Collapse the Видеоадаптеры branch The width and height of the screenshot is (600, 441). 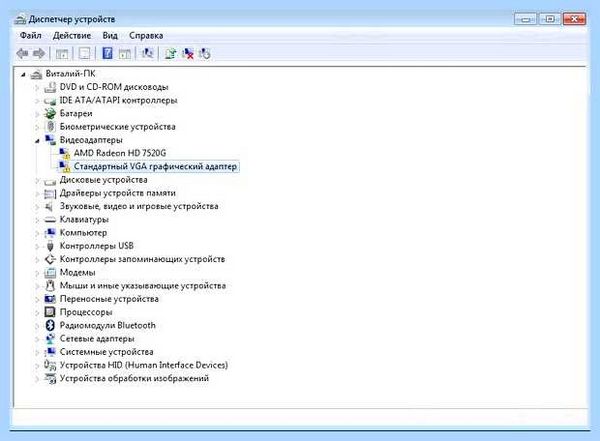[37, 141]
